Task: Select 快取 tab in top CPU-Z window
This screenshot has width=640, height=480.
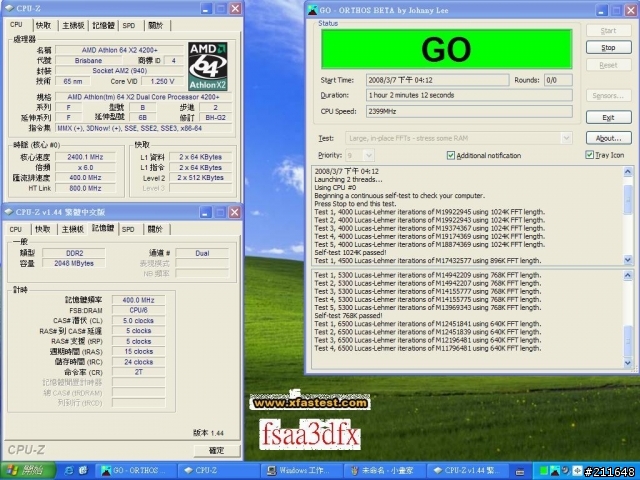Action: point(43,25)
